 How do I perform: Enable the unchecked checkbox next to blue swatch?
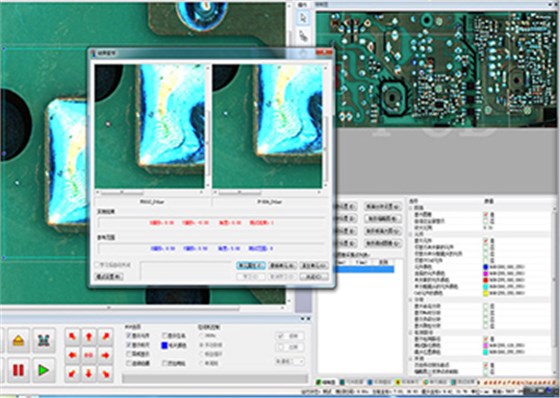[x=165, y=335]
